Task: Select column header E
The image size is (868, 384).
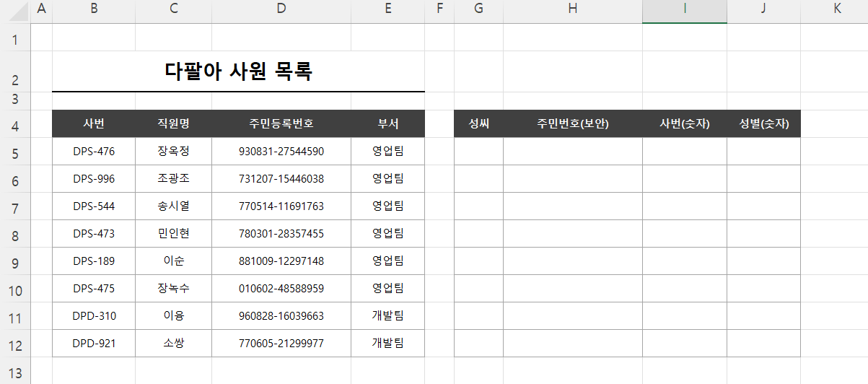Action: click(x=388, y=12)
